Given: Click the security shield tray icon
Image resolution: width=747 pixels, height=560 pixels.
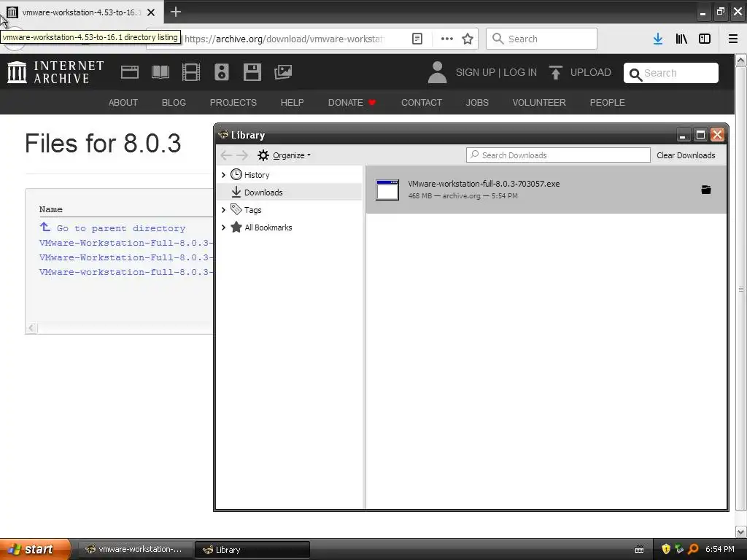Looking at the screenshot, I should pyautogui.click(x=666, y=549).
